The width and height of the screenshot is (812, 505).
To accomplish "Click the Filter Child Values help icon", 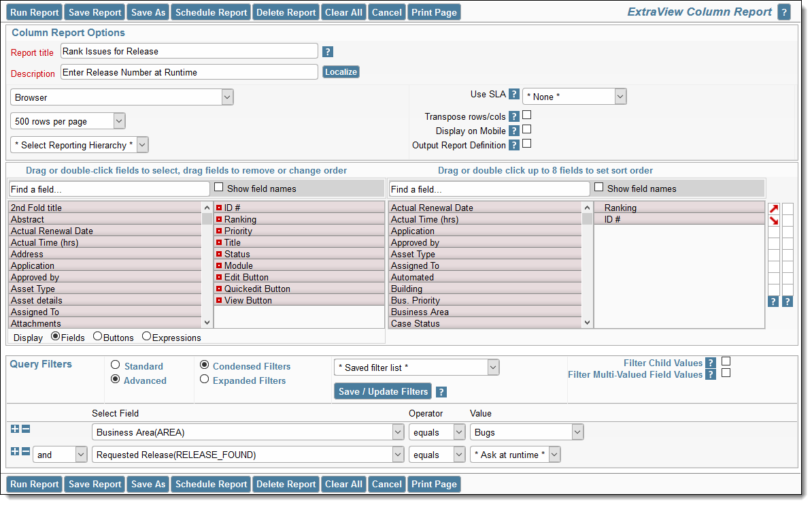I will [711, 362].
